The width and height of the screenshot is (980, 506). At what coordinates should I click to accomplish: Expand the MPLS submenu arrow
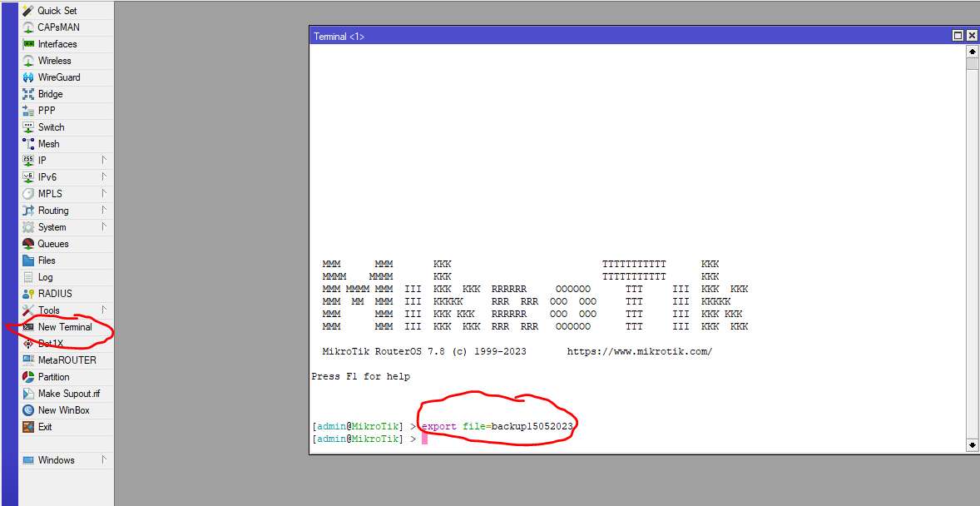pyautogui.click(x=104, y=193)
